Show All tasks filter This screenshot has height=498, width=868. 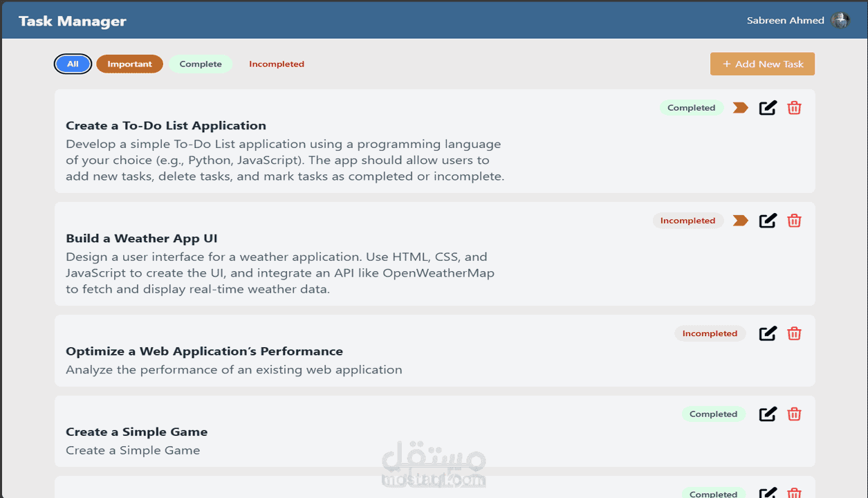pyautogui.click(x=73, y=64)
